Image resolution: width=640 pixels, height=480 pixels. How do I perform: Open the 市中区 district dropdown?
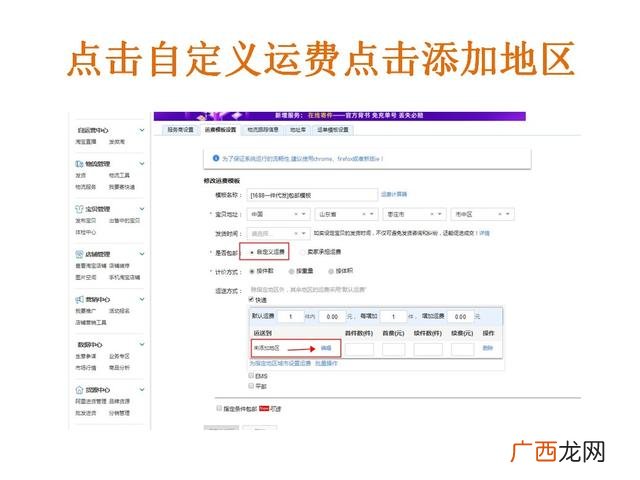pyautogui.click(x=508, y=214)
